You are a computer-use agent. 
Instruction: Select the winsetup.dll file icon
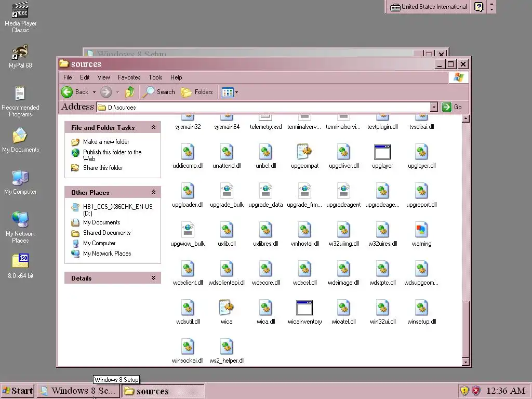click(x=421, y=308)
